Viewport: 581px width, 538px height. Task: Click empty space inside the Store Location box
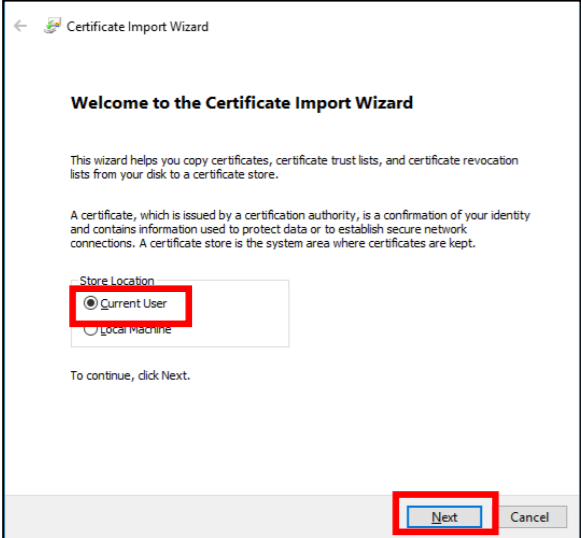(237, 315)
